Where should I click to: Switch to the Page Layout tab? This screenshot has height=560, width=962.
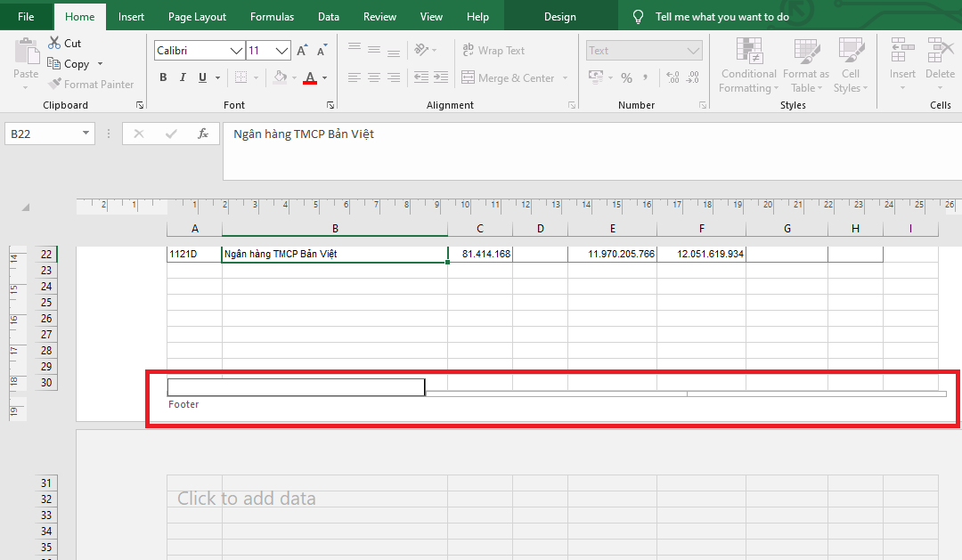point(197,16)
